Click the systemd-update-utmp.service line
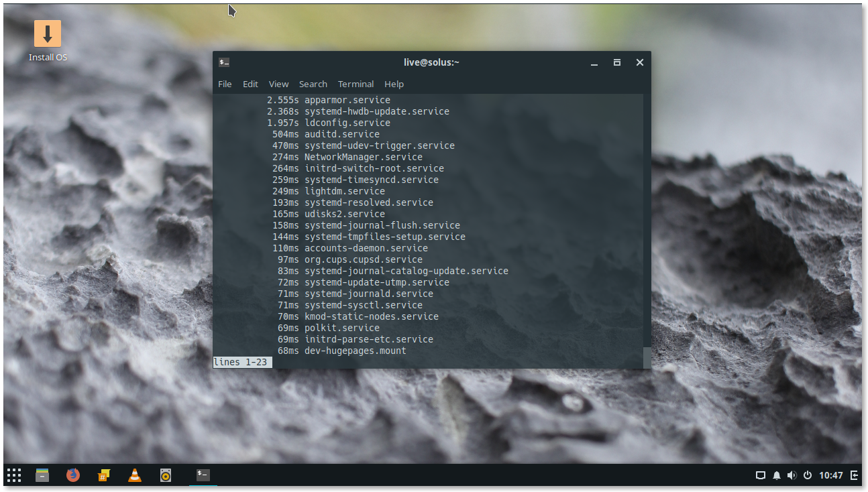 [364, 282]
